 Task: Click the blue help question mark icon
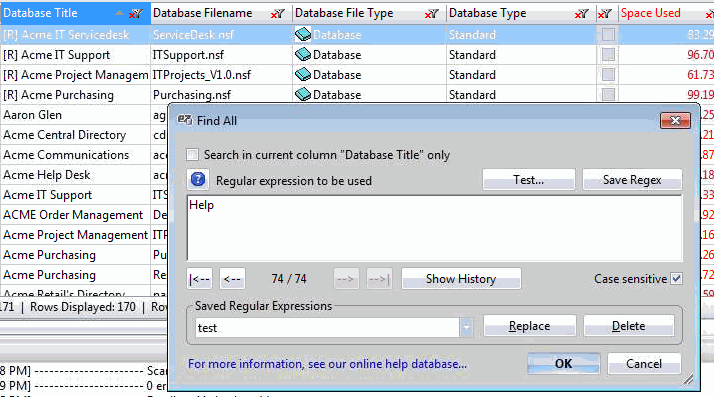198,180
